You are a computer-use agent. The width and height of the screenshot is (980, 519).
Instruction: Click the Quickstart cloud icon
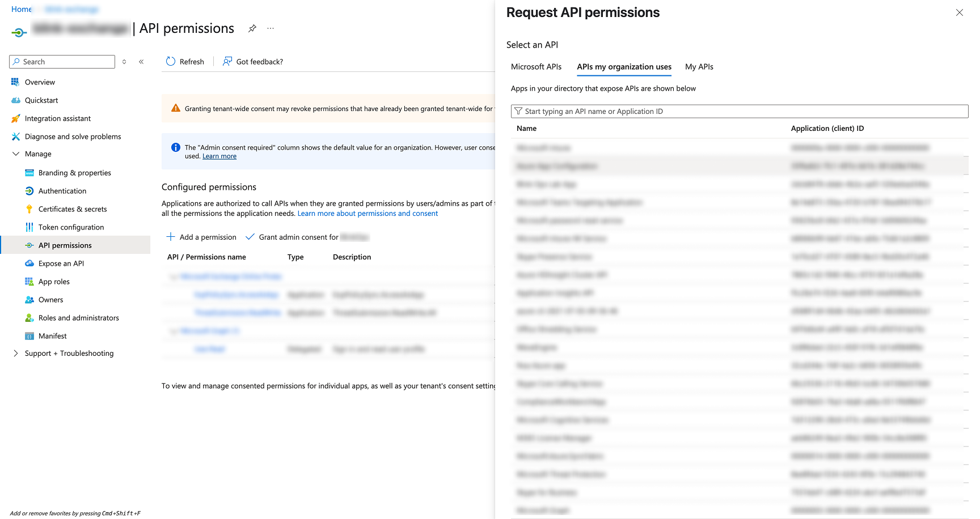click(x=15, y=100)
